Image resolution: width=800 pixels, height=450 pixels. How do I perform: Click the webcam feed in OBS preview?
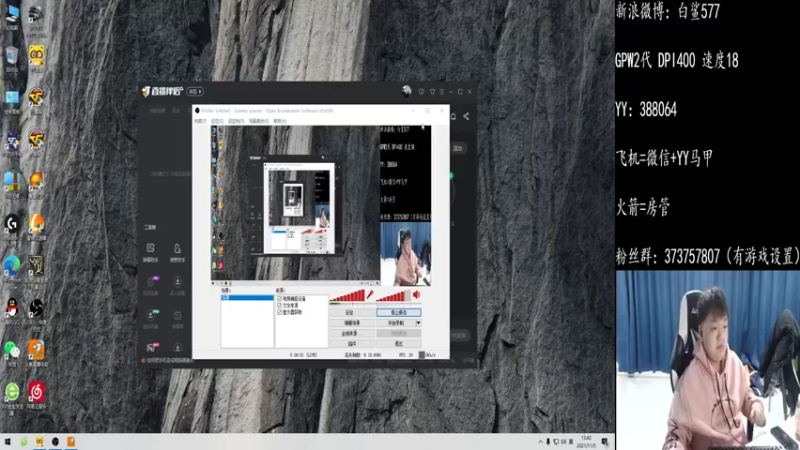pos(406,254)
